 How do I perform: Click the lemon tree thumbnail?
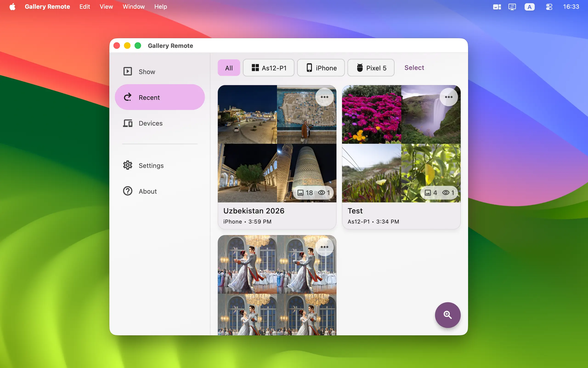431,173
